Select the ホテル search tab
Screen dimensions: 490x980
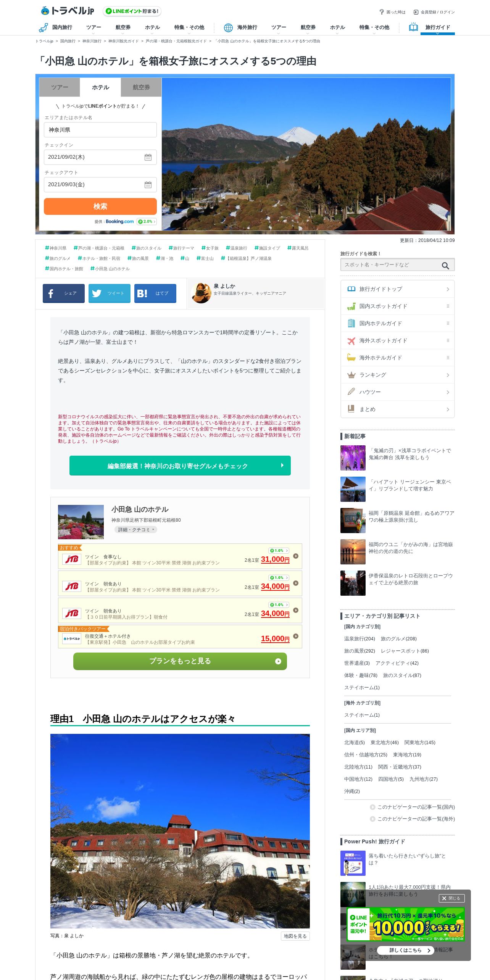tap(100, 87)
